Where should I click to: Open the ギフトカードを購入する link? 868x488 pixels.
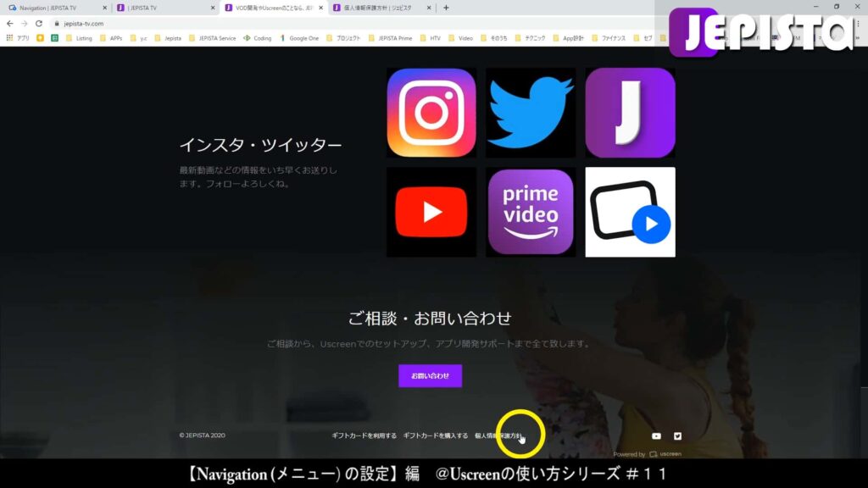(434, 435)
